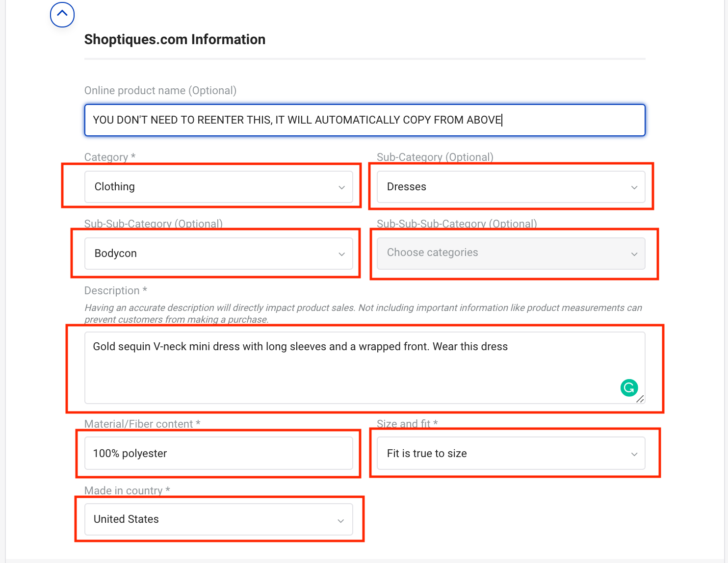Open Made in country dropdown showing United States
The width and height of the screenshot is (728, 563).
click(219, 519)
